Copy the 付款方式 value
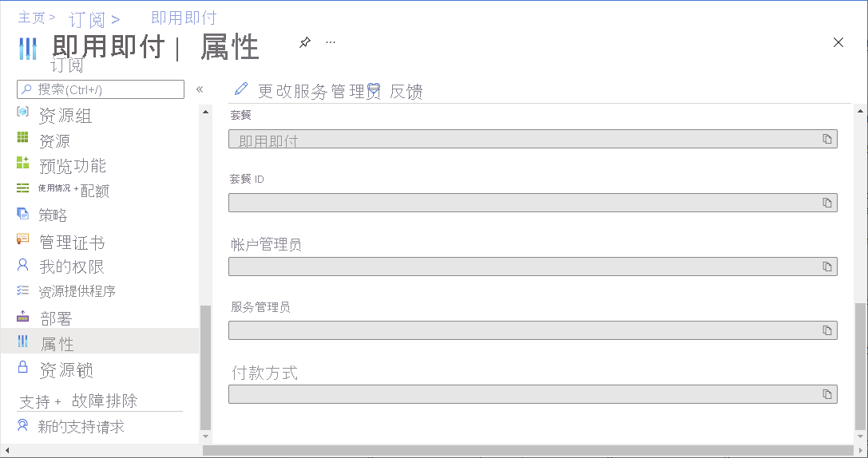Viewport: 868px width, 458px height. tap(827, 394)
